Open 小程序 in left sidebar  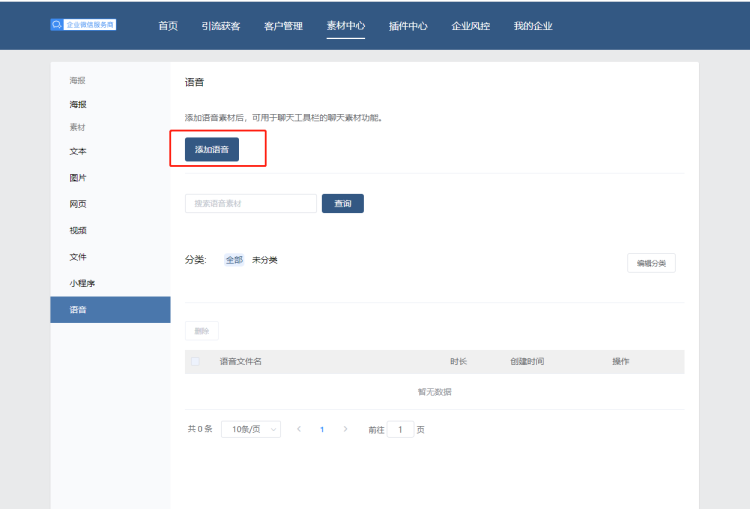(x=81, y=283)
